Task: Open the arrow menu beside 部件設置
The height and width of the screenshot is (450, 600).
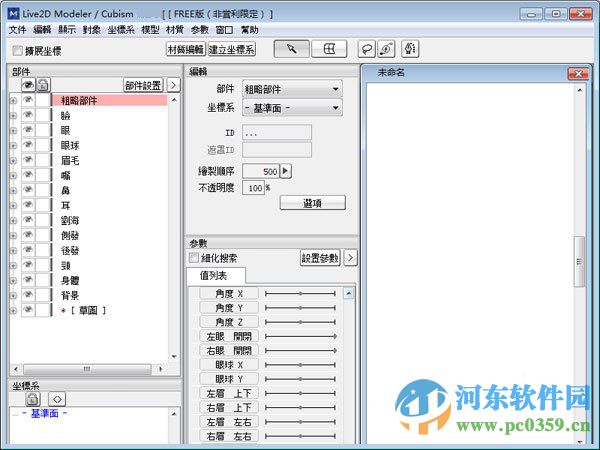Action: coord(173,85)
